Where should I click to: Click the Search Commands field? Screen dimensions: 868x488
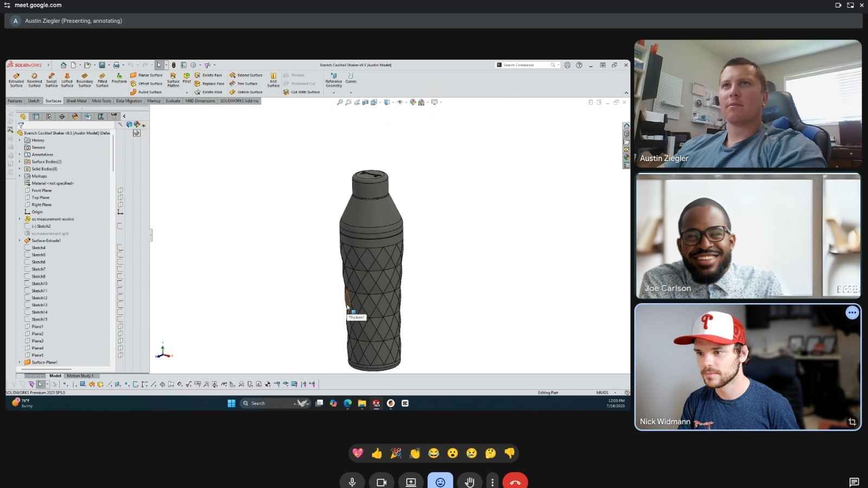coord(526,65)
